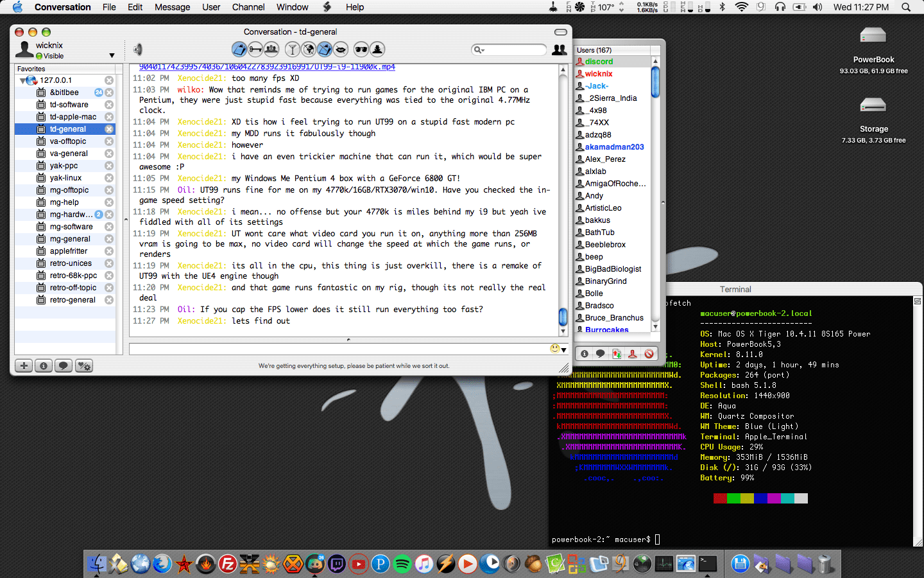Open Firefox from the Dock

click(x=162, y=564)
